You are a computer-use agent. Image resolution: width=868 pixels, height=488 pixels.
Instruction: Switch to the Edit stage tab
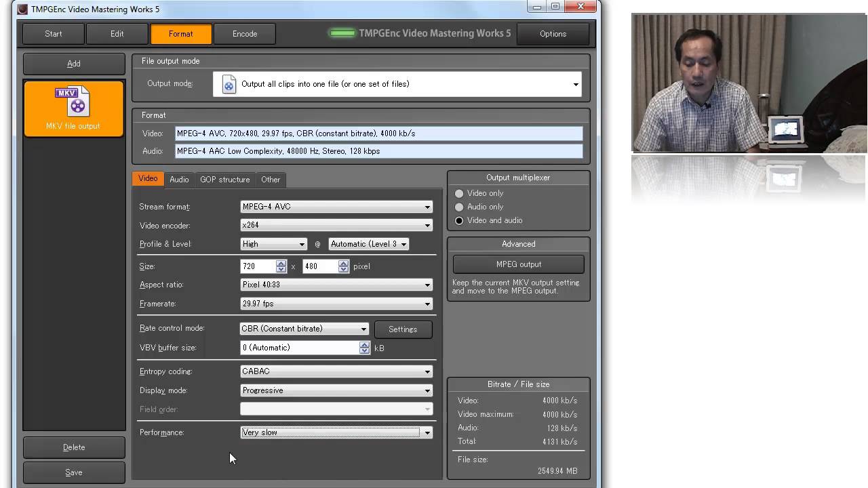(x=117, y=34)
